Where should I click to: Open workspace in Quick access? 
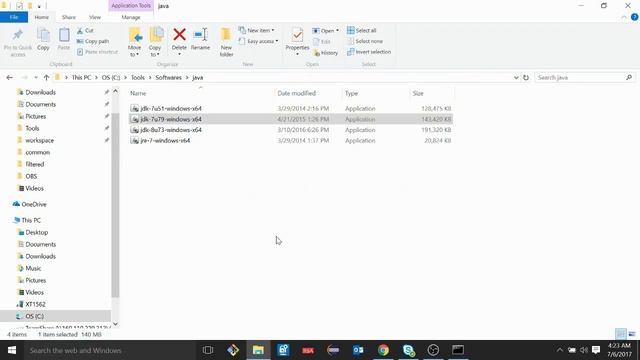[x=39, y=140]
